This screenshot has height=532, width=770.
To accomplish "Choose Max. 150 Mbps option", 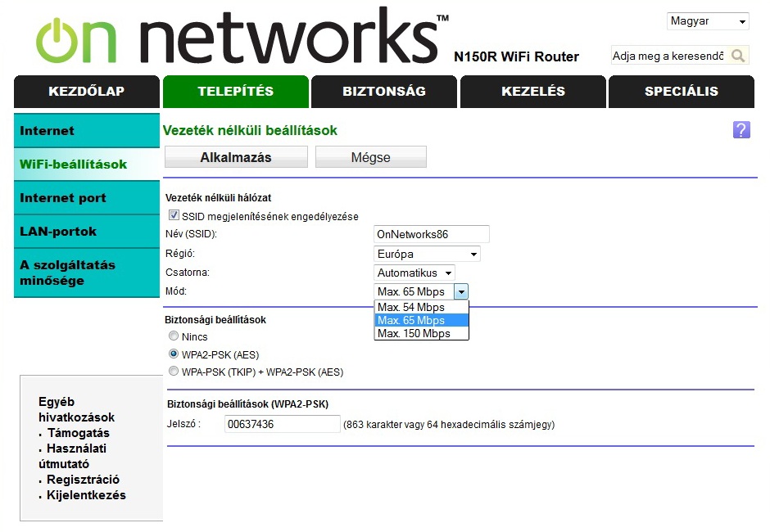I will coord(421,333).
